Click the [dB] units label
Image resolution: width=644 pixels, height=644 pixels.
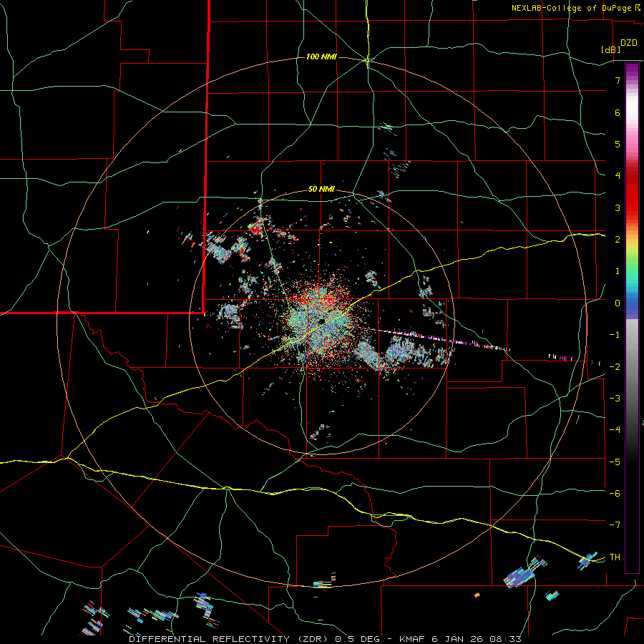610,49
